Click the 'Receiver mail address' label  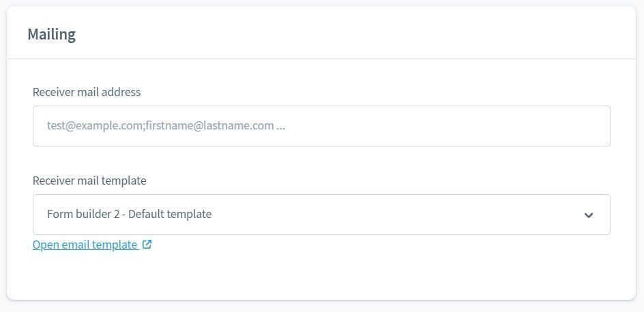pos(87,92)
